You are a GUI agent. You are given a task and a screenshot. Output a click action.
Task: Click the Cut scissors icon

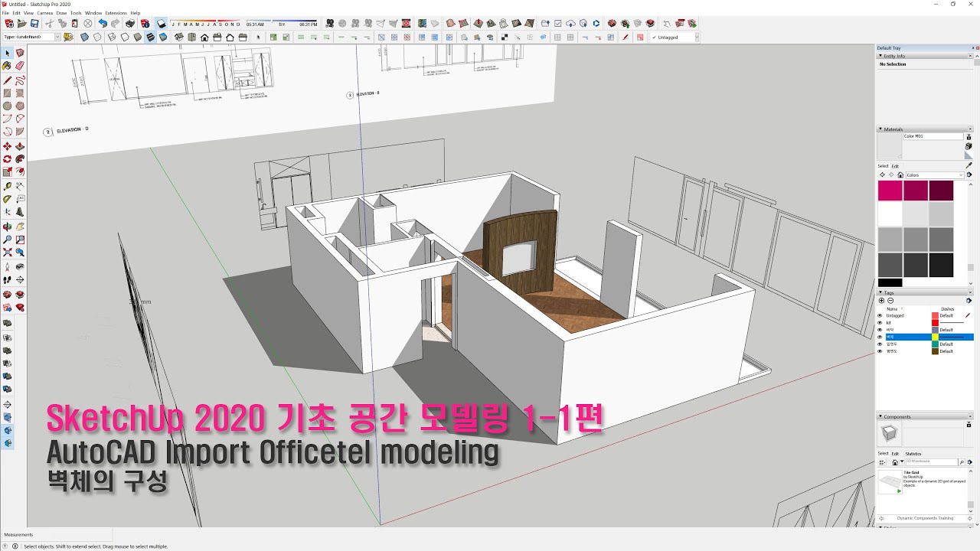[49, 24]
